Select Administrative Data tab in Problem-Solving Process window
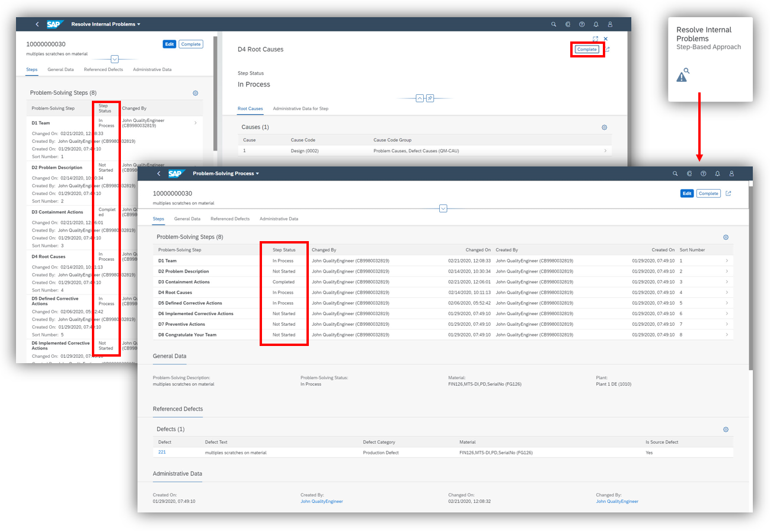 pos(279,219)
